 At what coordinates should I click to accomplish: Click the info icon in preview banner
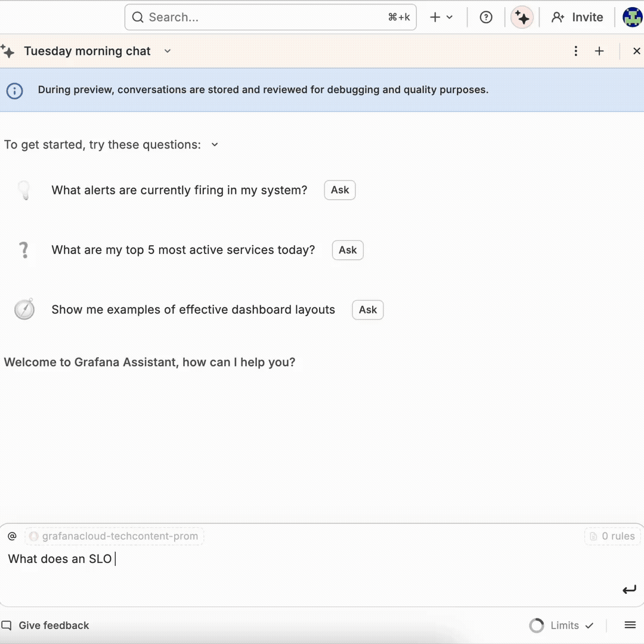(x=14, y=91)
